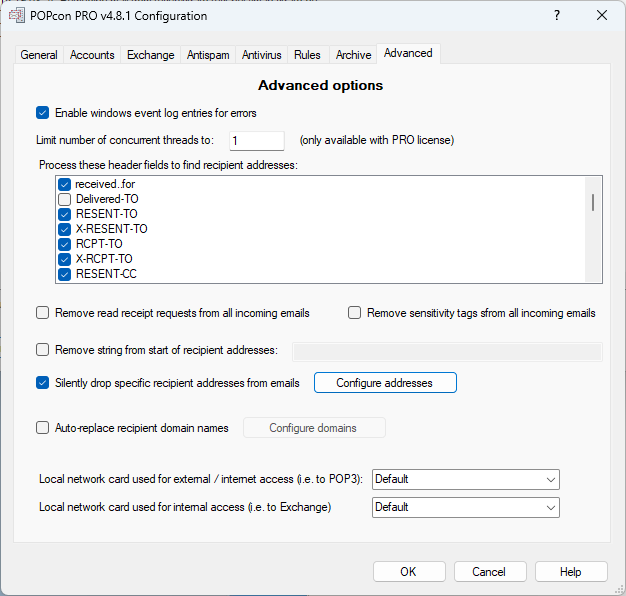
Task: Open internal access network card dropdown
Action: tap(465, 507)
